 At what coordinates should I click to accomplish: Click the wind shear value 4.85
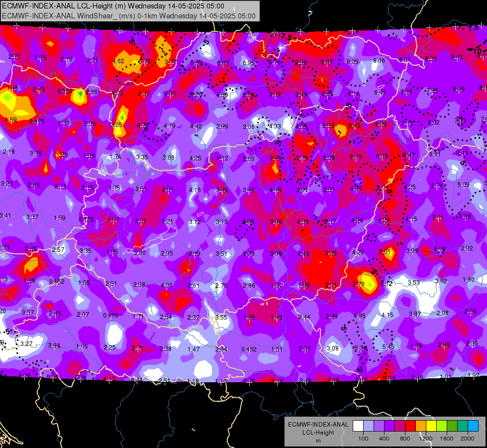tap(360, 316)
